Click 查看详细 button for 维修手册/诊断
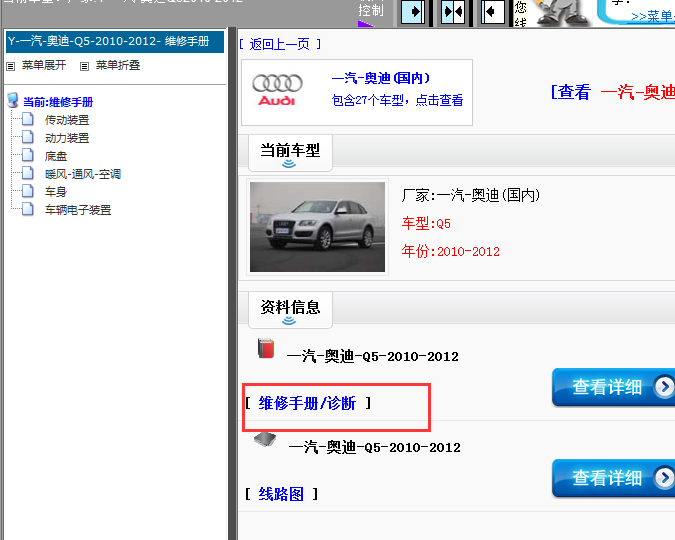Viewport: 675px width, 540px height. (x=613, y=387)
